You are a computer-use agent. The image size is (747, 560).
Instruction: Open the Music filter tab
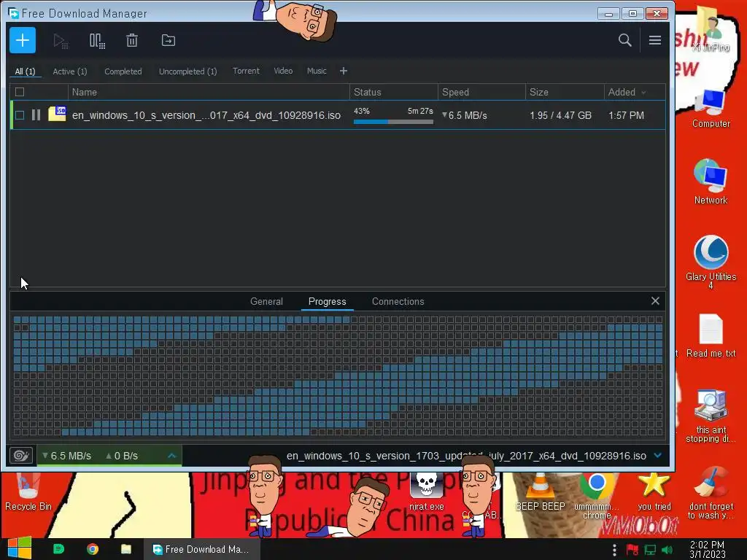point(317,71)
